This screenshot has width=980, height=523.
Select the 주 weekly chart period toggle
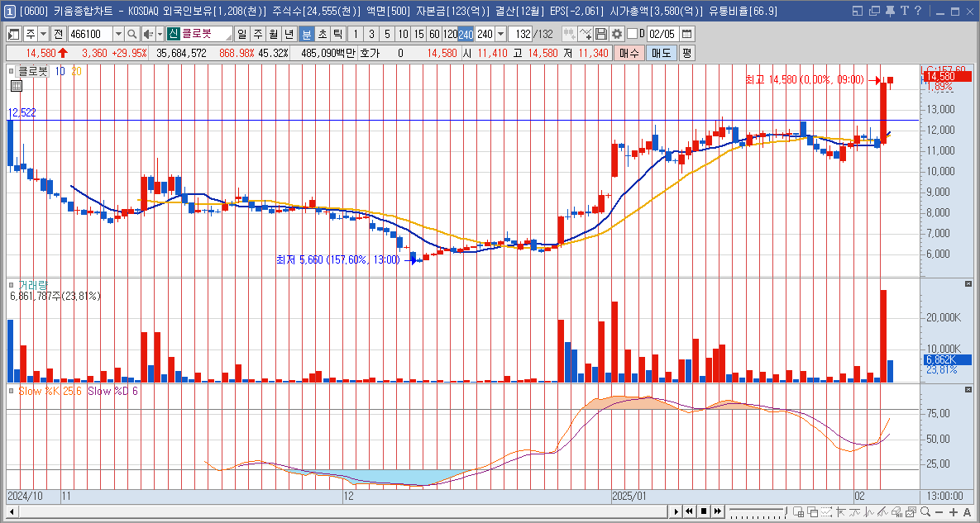pos(257,35)
